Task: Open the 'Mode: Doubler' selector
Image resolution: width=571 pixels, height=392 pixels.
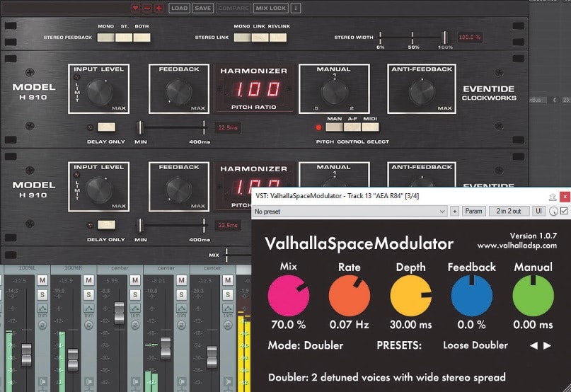Action: tap(306, 345)
